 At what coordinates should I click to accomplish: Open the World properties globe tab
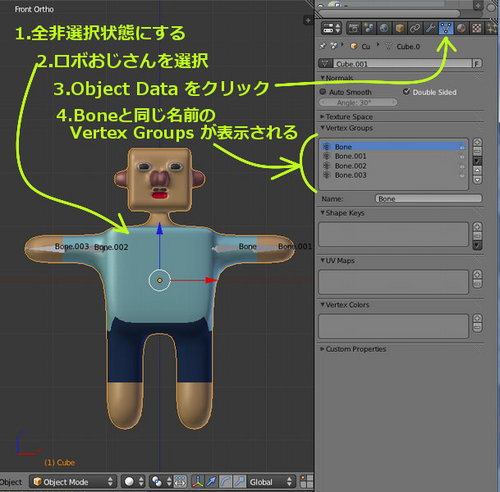tap(384, 28)
